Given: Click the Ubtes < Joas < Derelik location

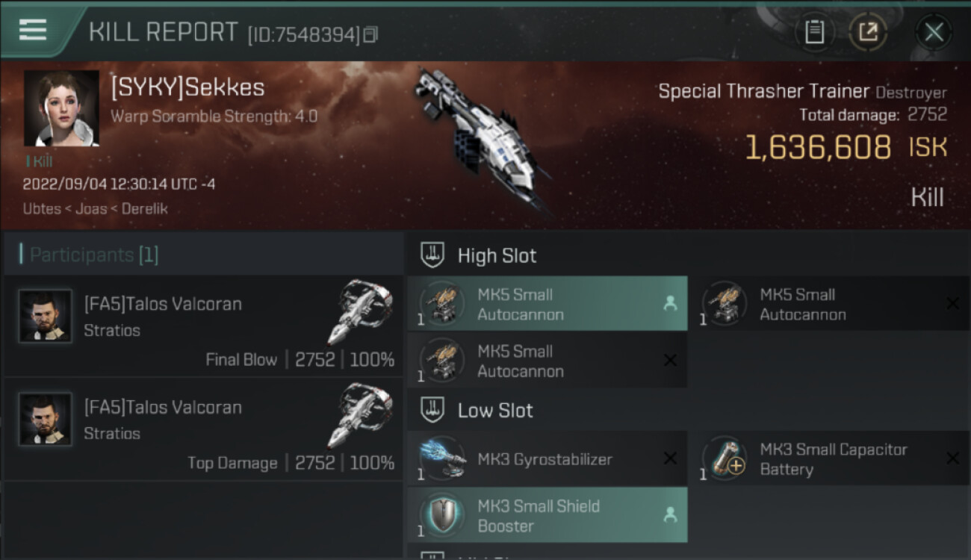Looking at the screenshot, I should (95, 208).
